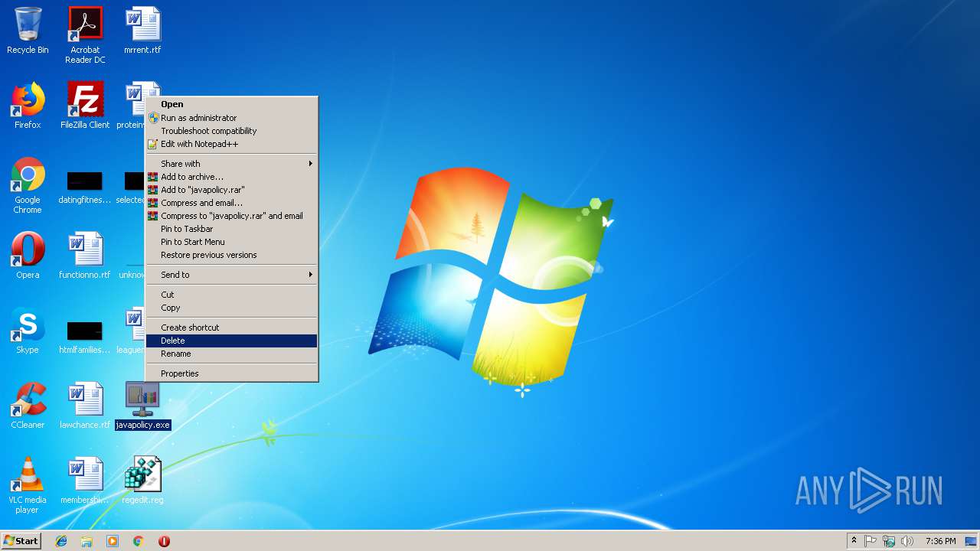The image size is (980, 551).
Task: Select the CCleaner desktop shortcut
Action: tap(28, 406)
